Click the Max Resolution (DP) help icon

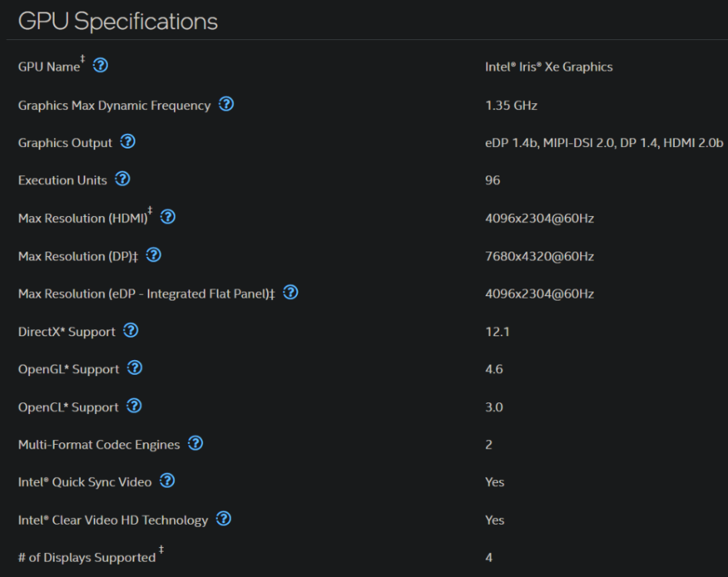(153, 255)
